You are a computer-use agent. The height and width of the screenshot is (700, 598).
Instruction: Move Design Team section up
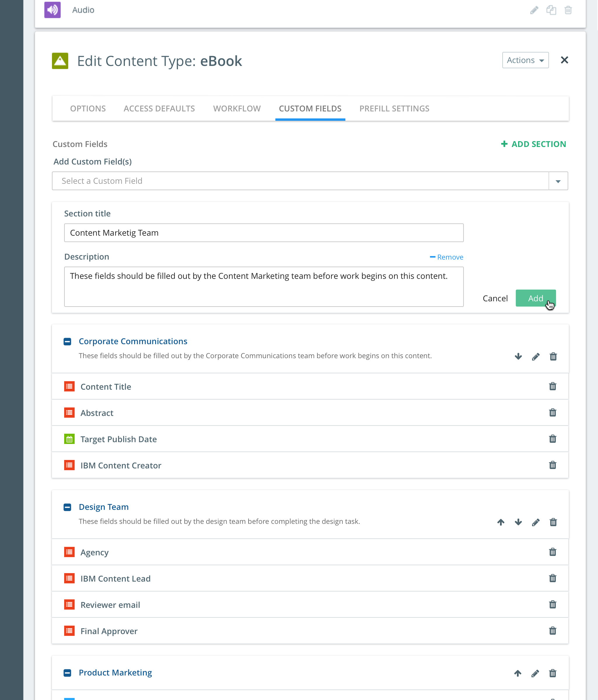click(501, 522)
